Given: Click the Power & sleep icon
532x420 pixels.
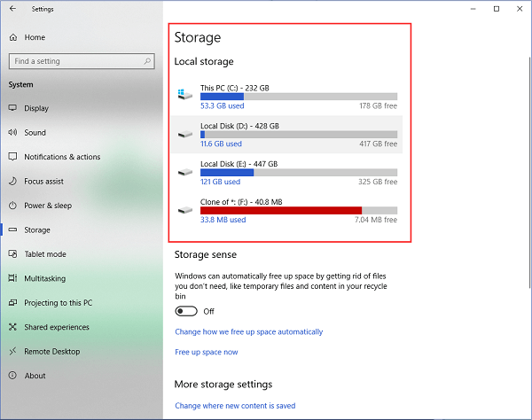Looking at the screenshot, I should [13, 206].
